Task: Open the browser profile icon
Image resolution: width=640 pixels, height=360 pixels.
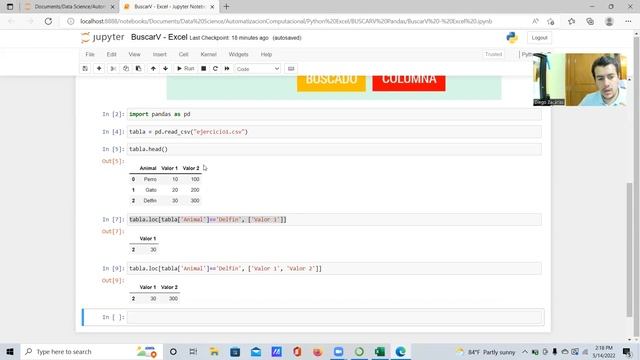Action: (x=609, y=21)
